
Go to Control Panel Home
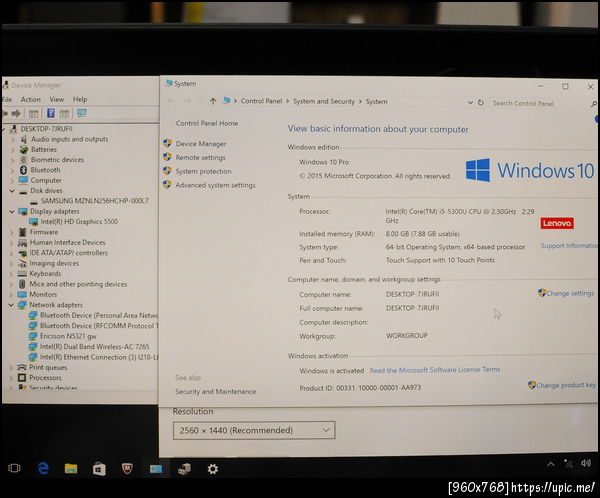point(207,123)
